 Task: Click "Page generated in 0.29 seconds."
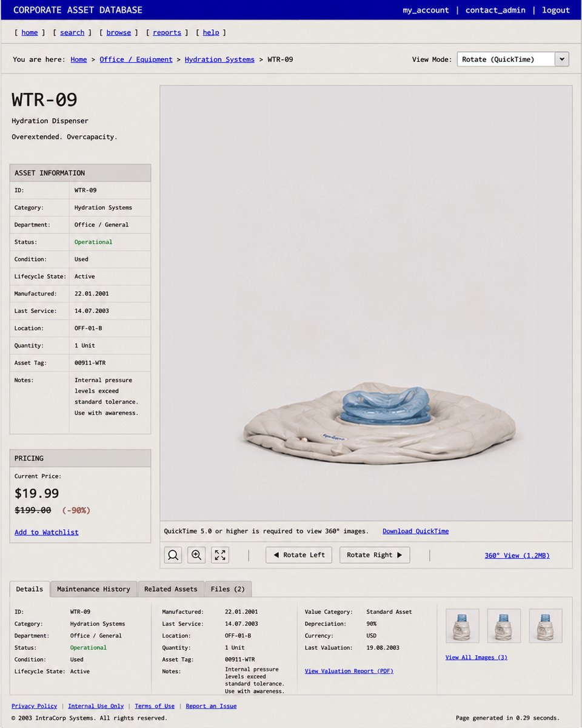[507, 718]
